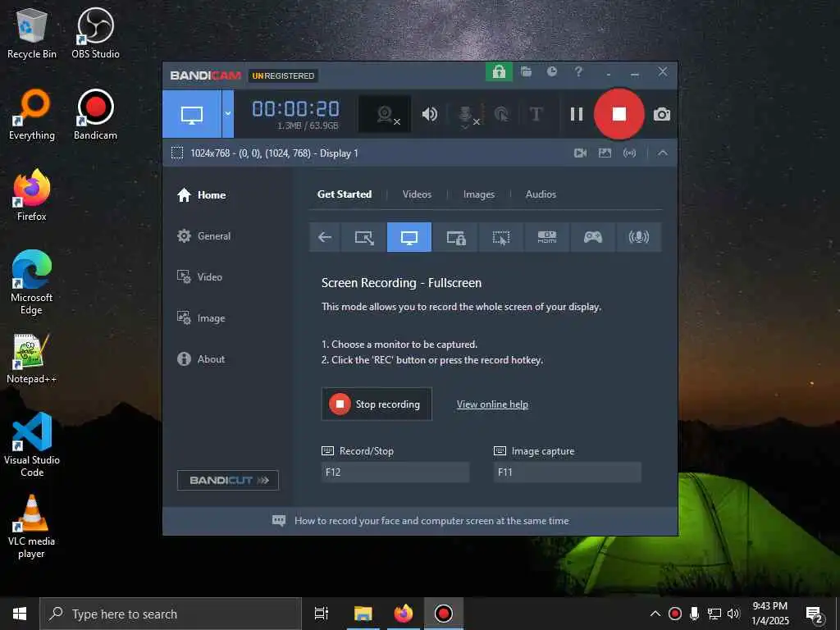
Task: Toggle the microphone icon in toolbar
Action: (466, 115)
